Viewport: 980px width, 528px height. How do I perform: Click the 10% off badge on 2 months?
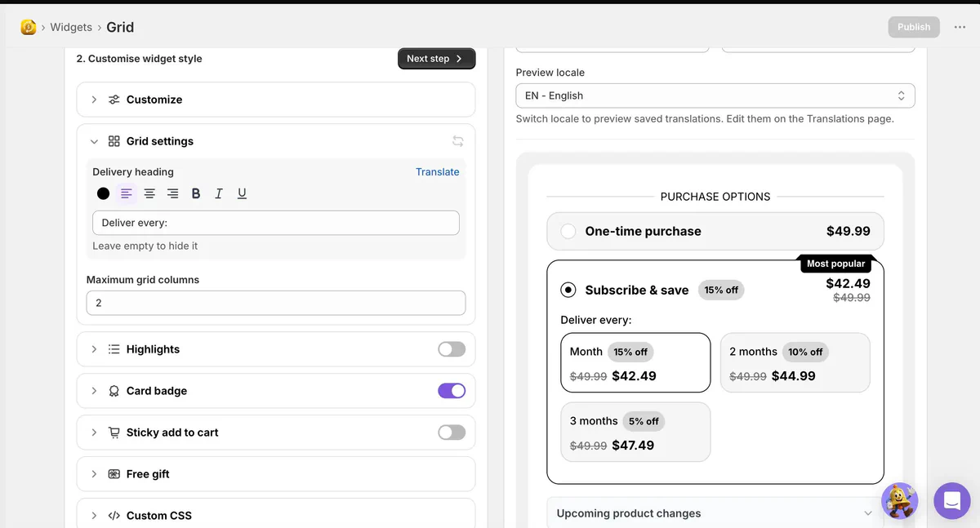[x=805, y=352]
